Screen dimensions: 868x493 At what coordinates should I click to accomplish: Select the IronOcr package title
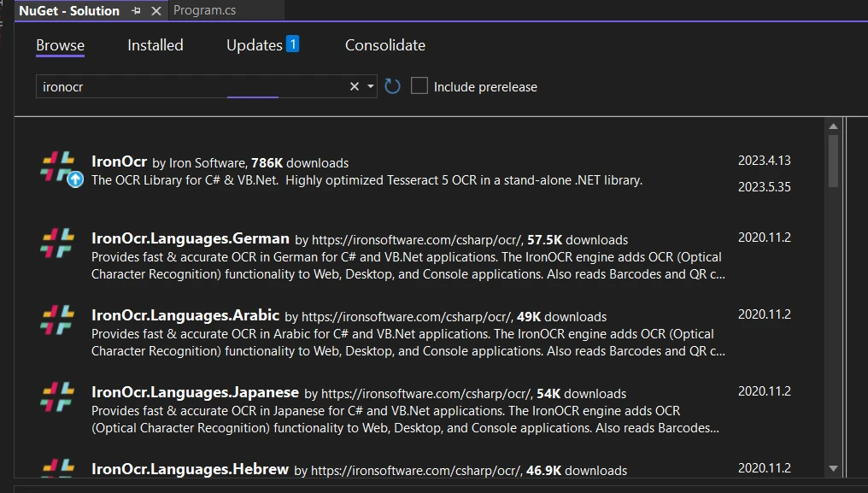click(x=119, y=161)
